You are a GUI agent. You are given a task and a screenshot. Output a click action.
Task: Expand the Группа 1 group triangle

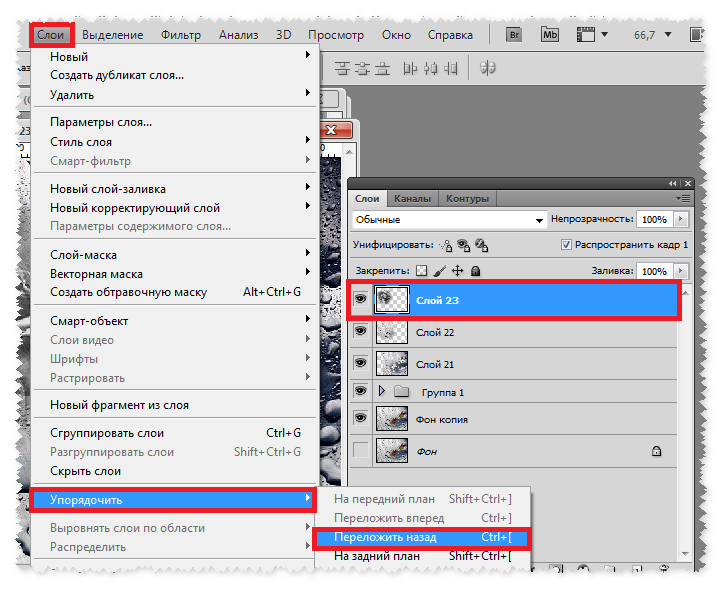click(x=382, y=391)
